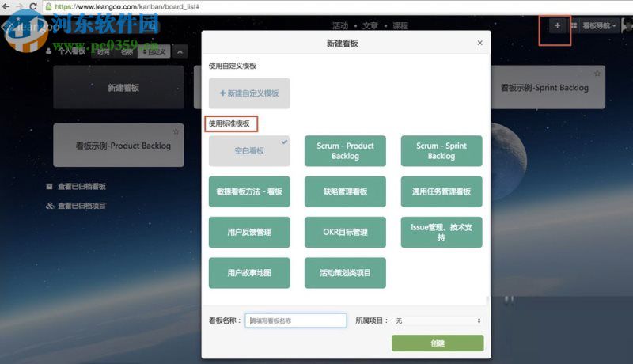The image size is (633, 364).
Task: Click the browser forward arrow
Action: coord(19,6)
